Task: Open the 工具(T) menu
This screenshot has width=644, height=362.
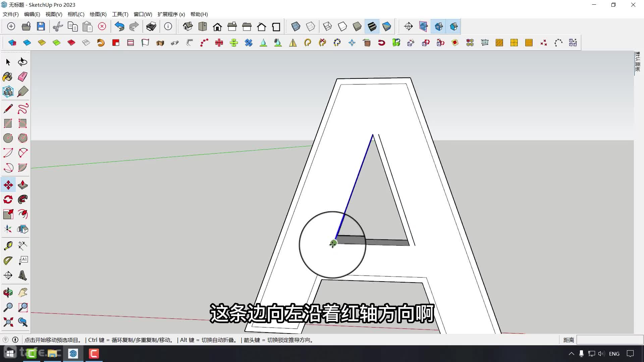Action: (x=120, y=14)
